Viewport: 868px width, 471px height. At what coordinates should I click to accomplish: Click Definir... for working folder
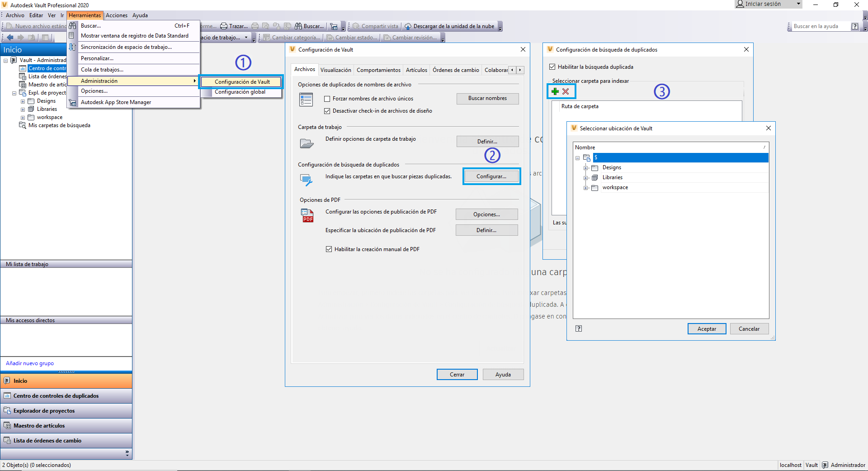487,142
